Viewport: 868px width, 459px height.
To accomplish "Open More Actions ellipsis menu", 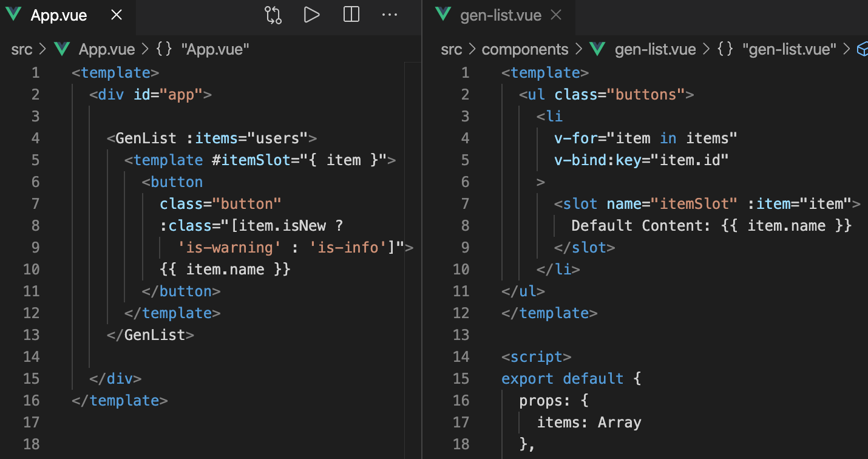I will (389, 15).
